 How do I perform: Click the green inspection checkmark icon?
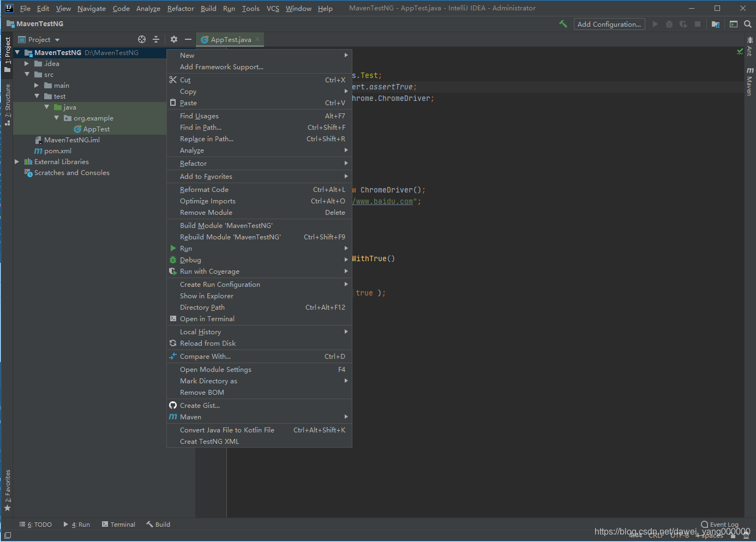click(740, 52)
